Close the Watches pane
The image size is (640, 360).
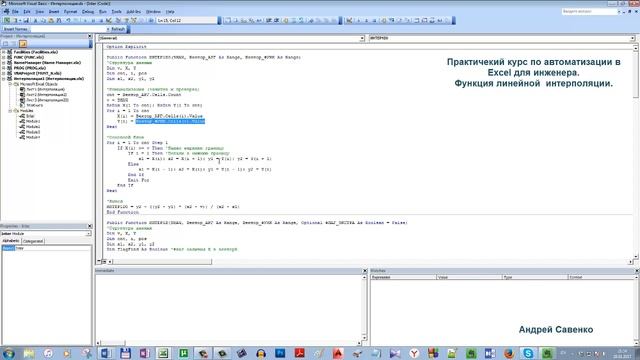tap(637, 271)
